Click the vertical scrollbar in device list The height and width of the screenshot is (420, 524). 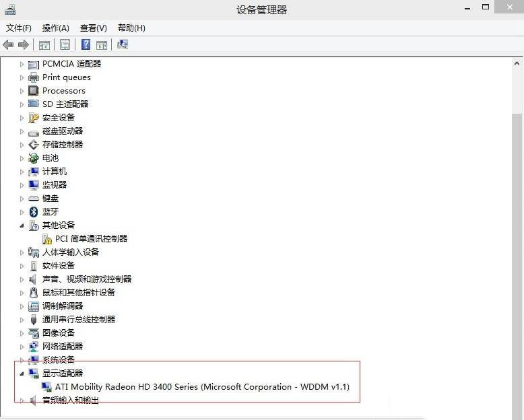tap(517, 202)
